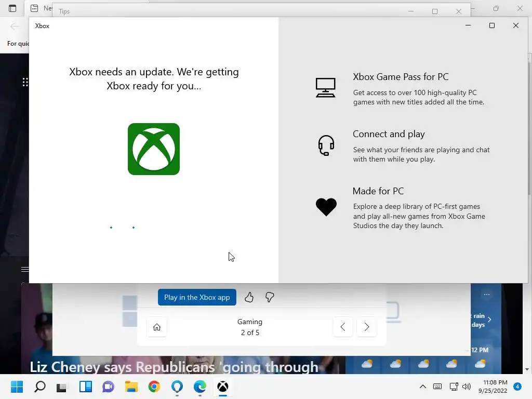The width and height of the screenshot is (532, 399).
Task: Open taskbar Search
Action: pos(40,387)
